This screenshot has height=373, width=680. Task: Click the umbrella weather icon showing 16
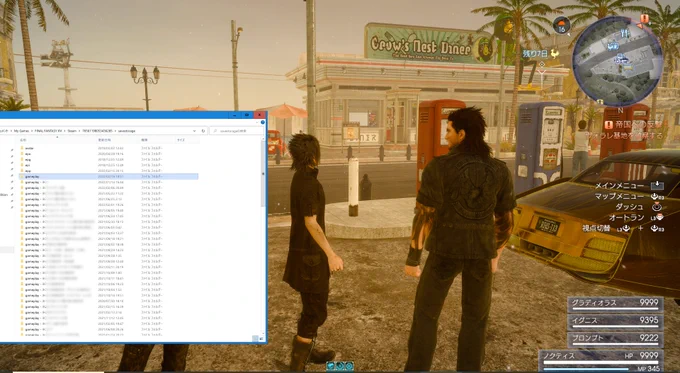tap(562, 25)
